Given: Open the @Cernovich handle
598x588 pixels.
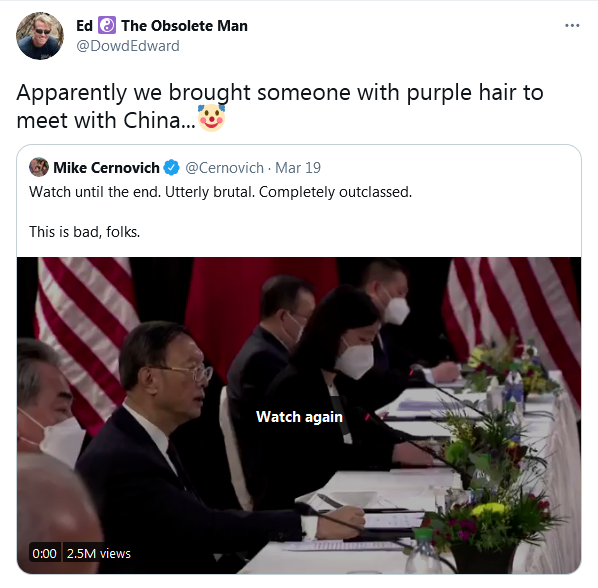Looking at the screenshot, I should [x=224, y=168].
